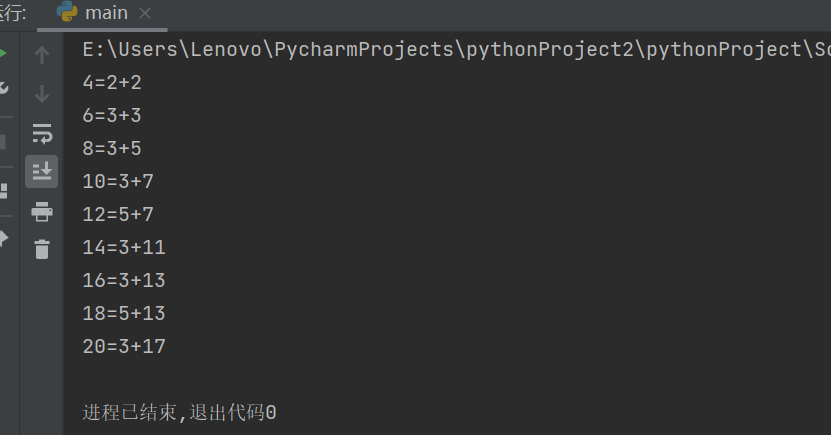Stop the running process
The image size is (831, 435).
click(x=4, y=141)
